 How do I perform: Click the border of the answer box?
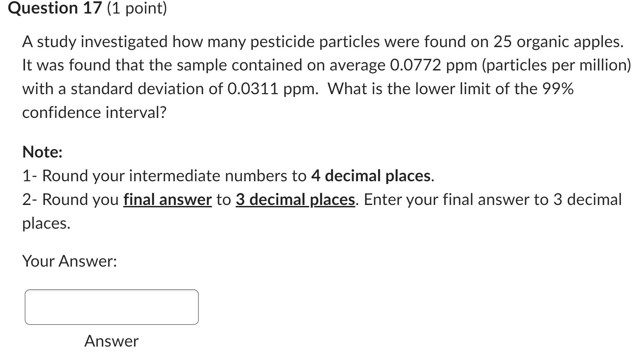[x=111, y=290]
